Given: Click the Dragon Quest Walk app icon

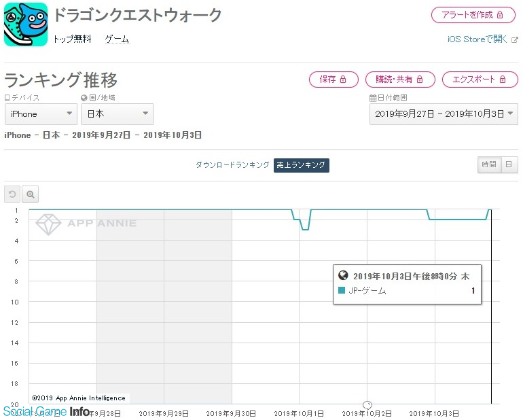Looking at the screenshot, I should (x=26, y=24).
